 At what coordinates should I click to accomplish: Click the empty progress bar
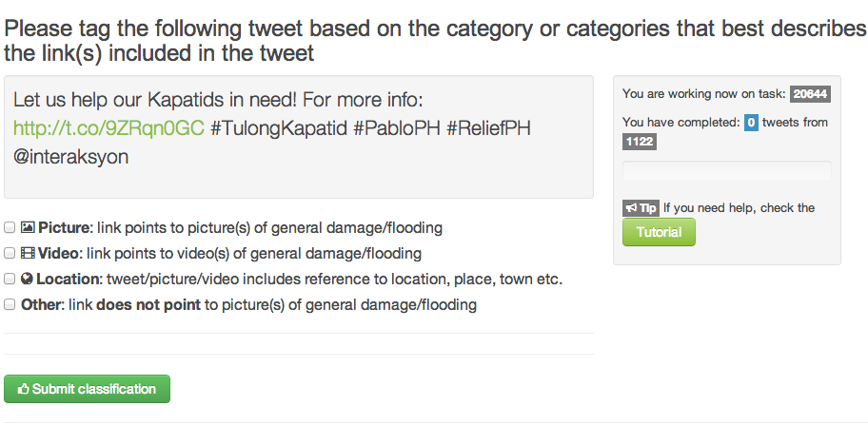727,171
